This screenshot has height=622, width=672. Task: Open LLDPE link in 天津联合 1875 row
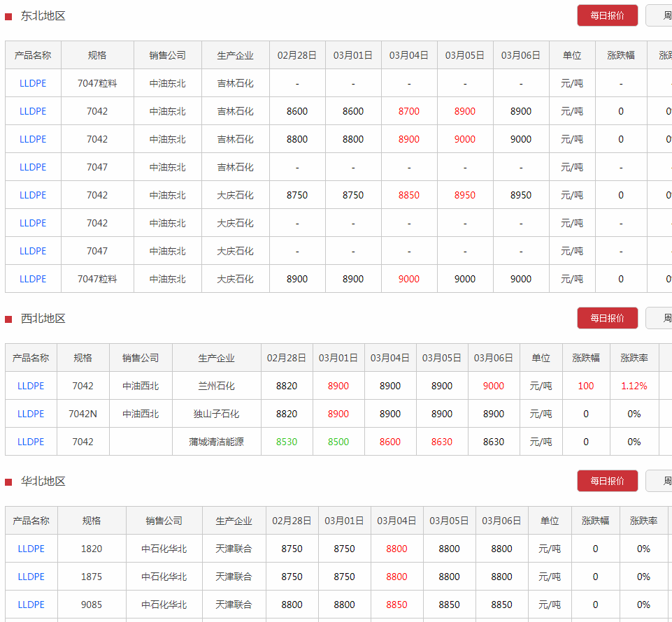point(31,577)
